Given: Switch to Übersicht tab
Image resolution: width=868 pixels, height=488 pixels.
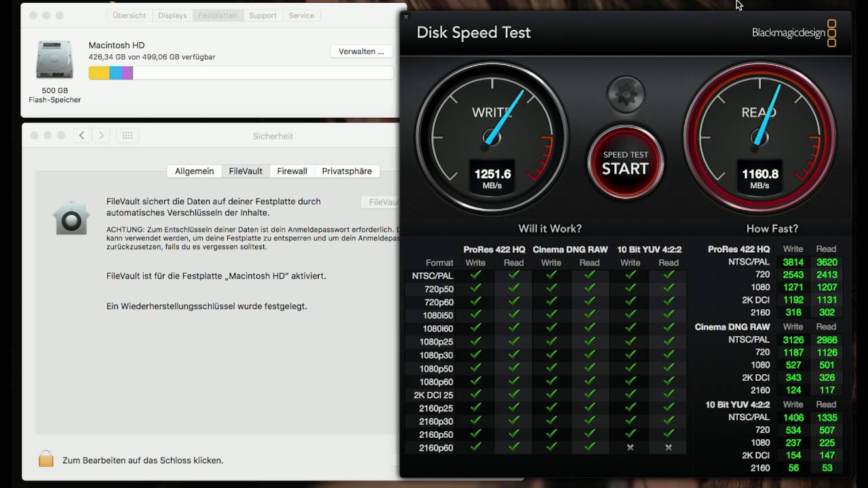Looking at the screenshot, I should click(x=130, y=15).
